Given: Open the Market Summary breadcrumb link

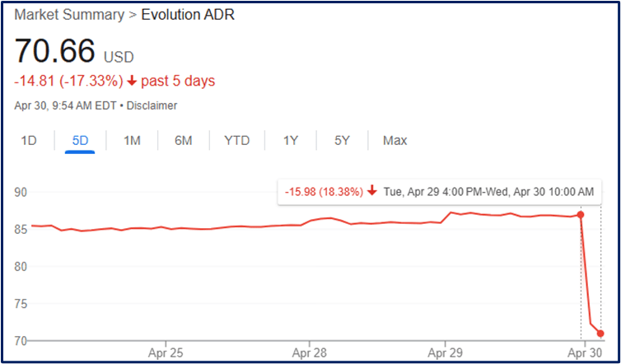Looking at the screenshot, I should 69,15.
